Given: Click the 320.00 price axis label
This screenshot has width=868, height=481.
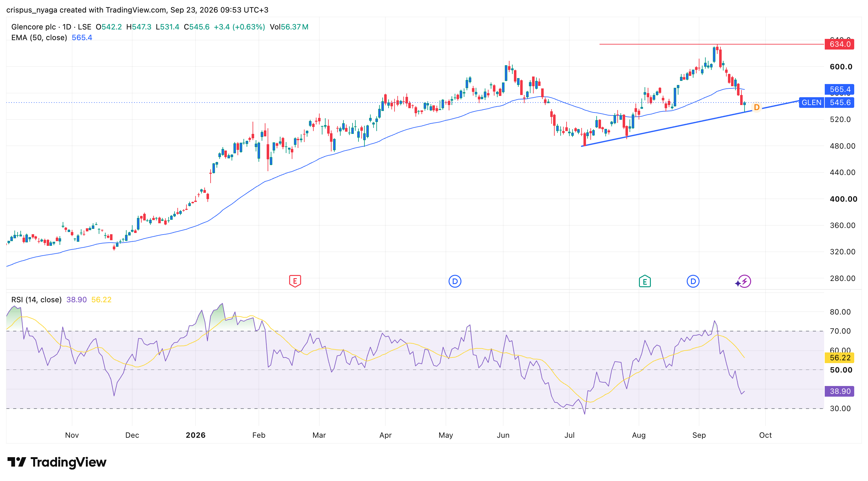Looking at the screenshot, I should click(x=843, y=252).
